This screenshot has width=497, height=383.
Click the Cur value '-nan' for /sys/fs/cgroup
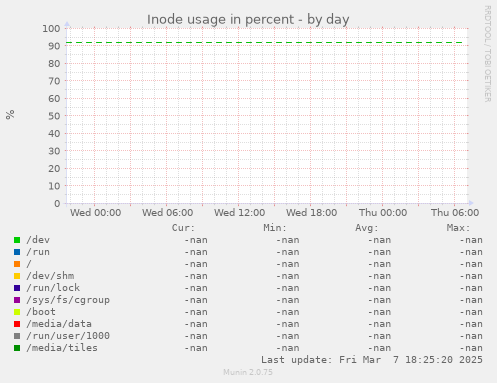coord(196,300)
